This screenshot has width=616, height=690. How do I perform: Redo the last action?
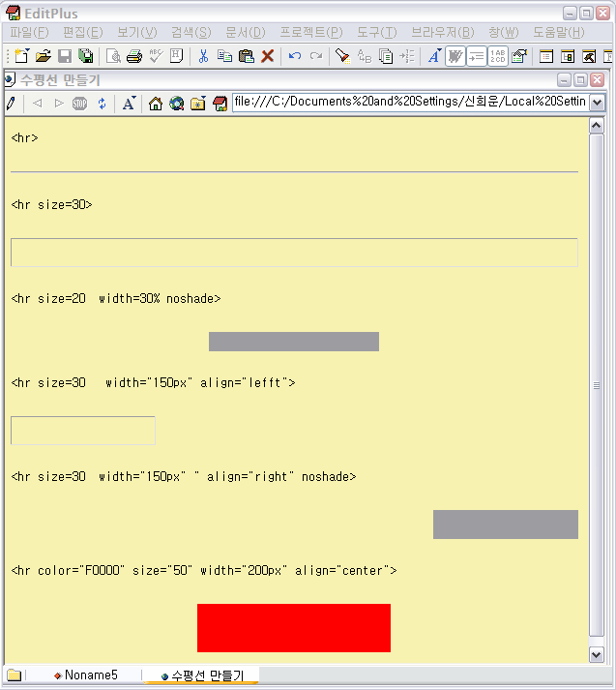point(316,56)
